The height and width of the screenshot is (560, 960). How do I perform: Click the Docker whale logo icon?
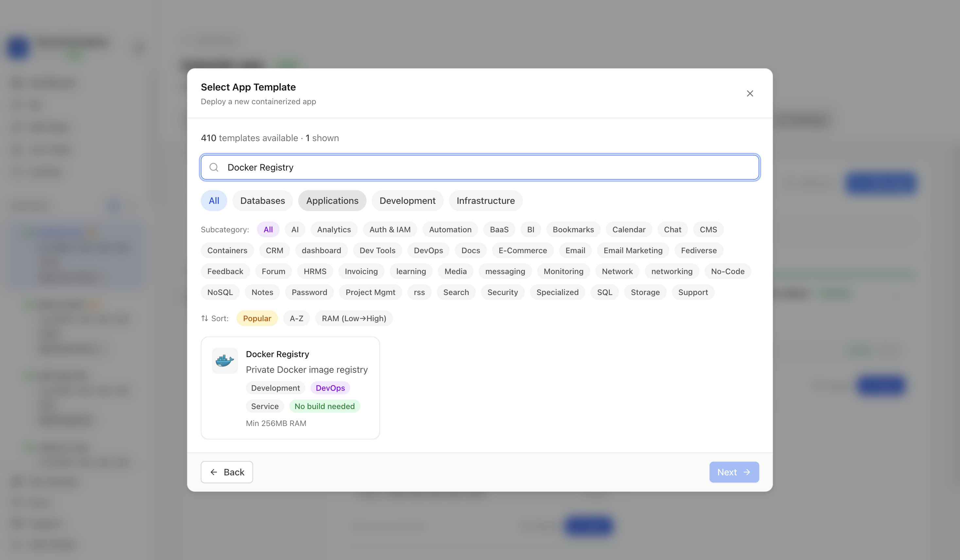click(225, 360)
